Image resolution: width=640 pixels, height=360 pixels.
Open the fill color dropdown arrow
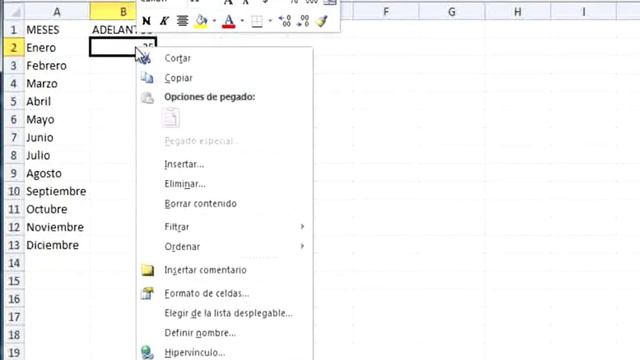[214, 20]
